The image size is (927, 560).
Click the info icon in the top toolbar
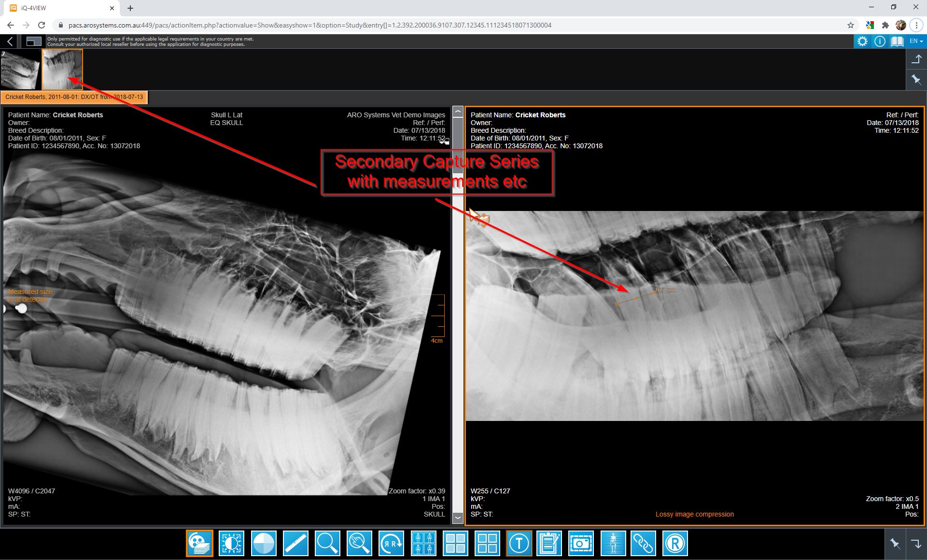[880, 41]
